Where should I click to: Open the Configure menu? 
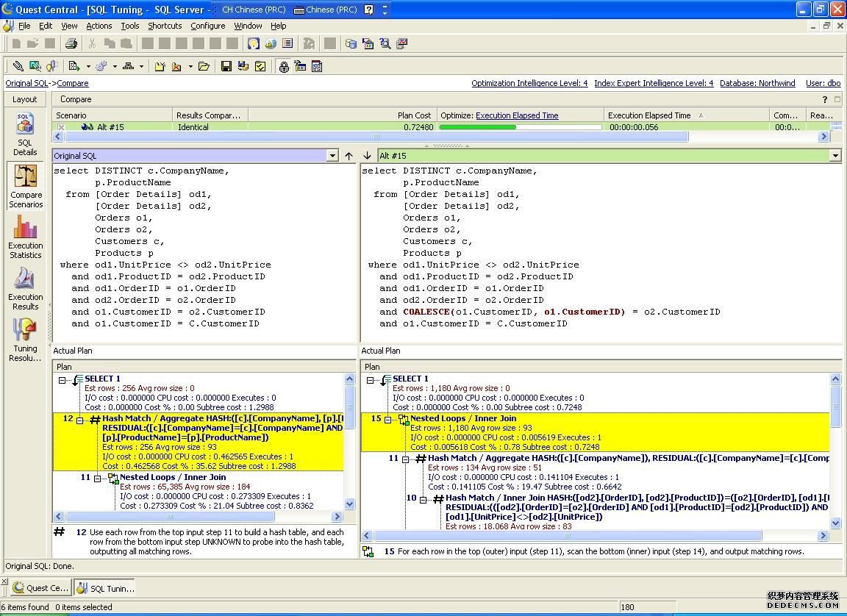pos(208,26)
